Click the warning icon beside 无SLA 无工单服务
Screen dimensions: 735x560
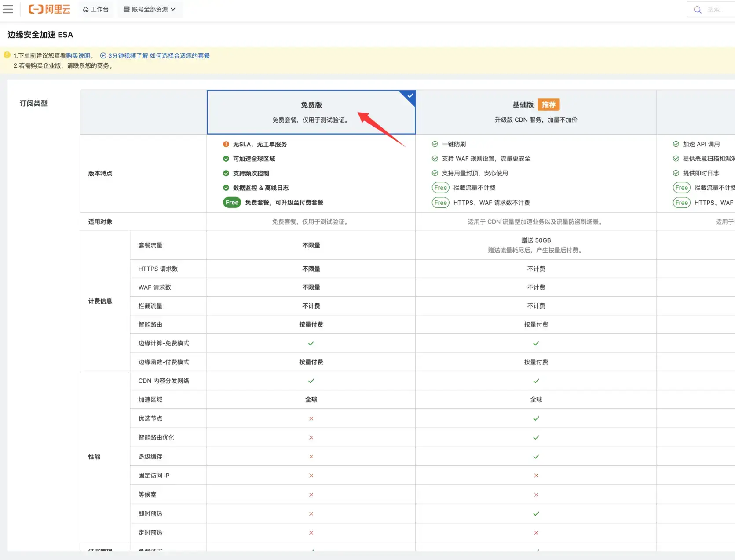click(226, 144)
